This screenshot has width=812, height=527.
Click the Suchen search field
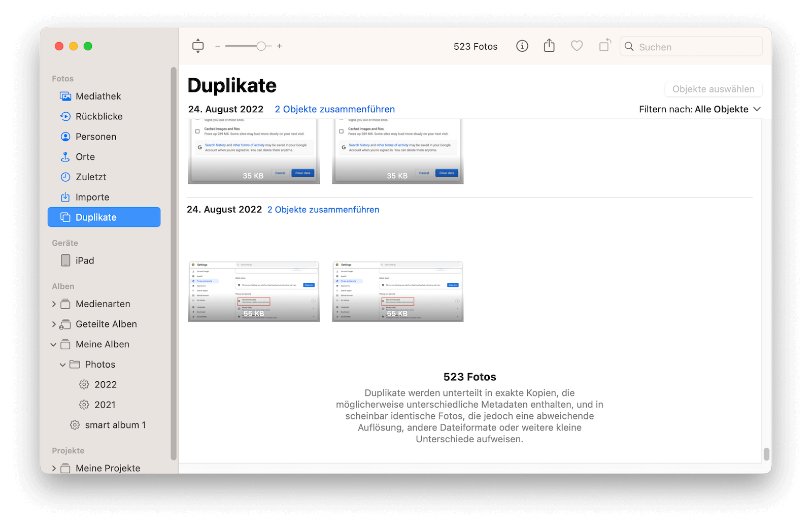(x=691, y=47)
